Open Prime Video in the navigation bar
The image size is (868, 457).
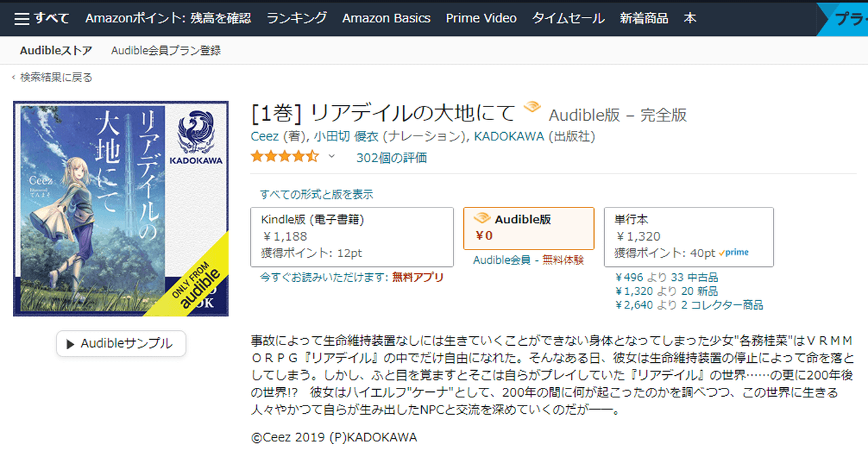[x=481, y=18]
